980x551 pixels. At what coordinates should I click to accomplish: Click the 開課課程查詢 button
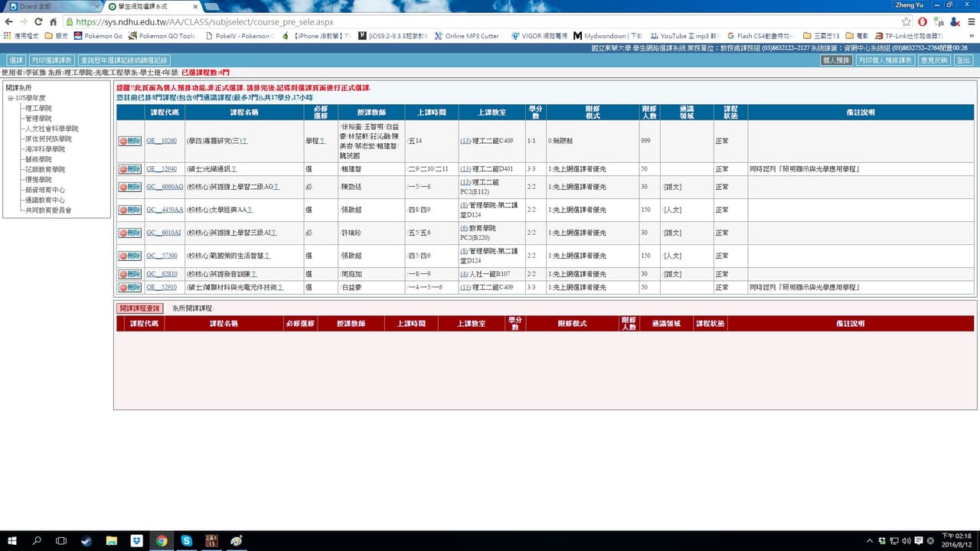(139, 308)
